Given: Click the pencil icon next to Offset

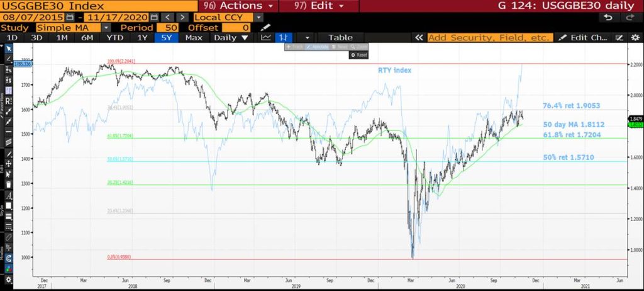Looking at the screenshot, I should [x=265, y=28].
